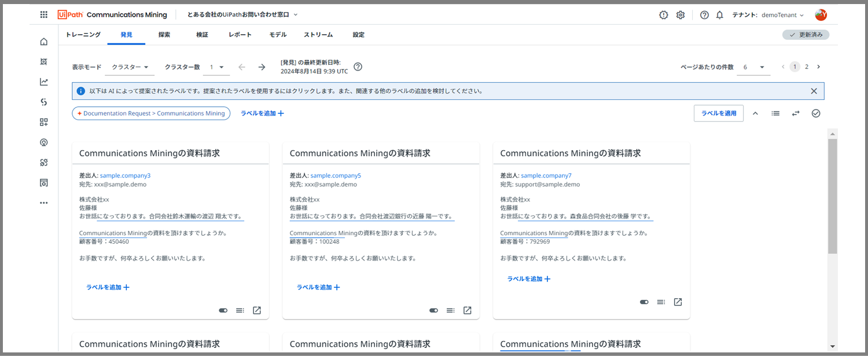Click the ラベルを適用 button
Screen dimensions: 868x356
pos(719,113)
